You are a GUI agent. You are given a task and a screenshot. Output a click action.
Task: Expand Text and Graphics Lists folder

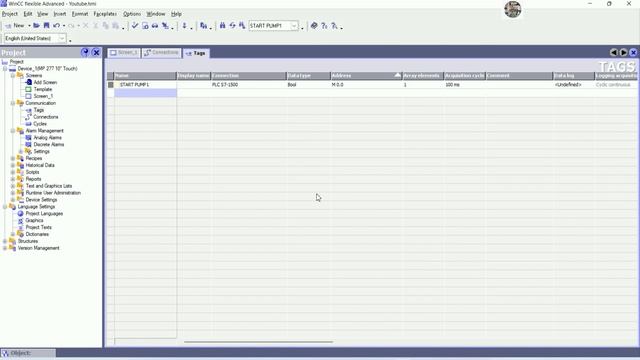13,186
